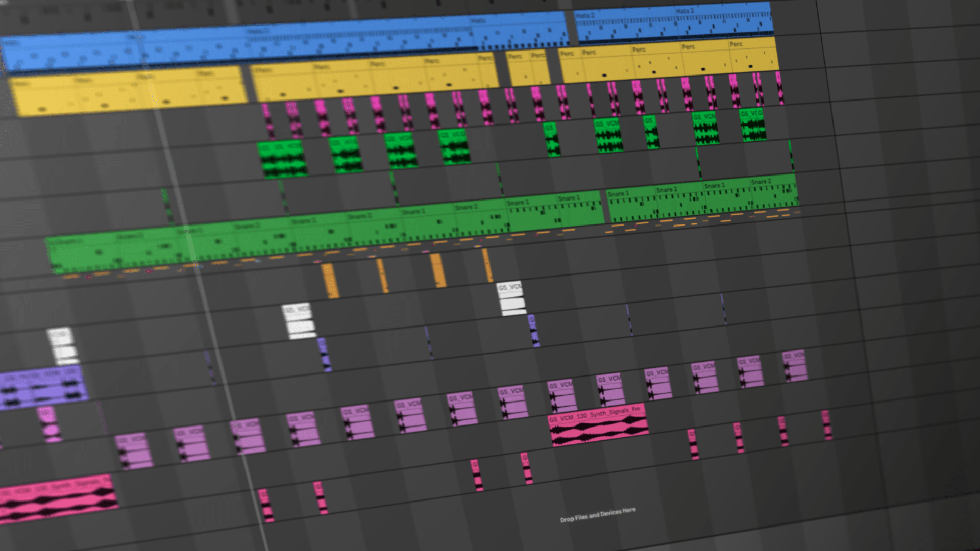
Task: Select the small violet clip below rightmost white clip
Action: pyautogui.click(x=533, y=331)
